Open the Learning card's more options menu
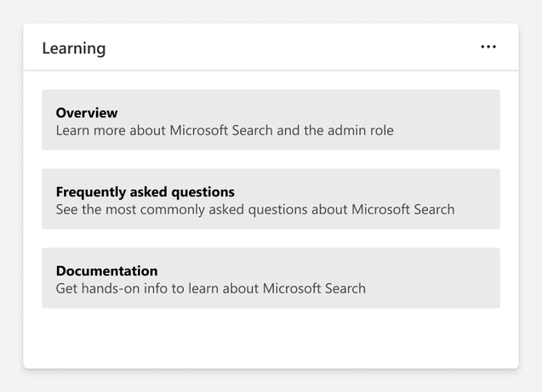The width and height of the screenshot is (542, 392). [488, 48]
